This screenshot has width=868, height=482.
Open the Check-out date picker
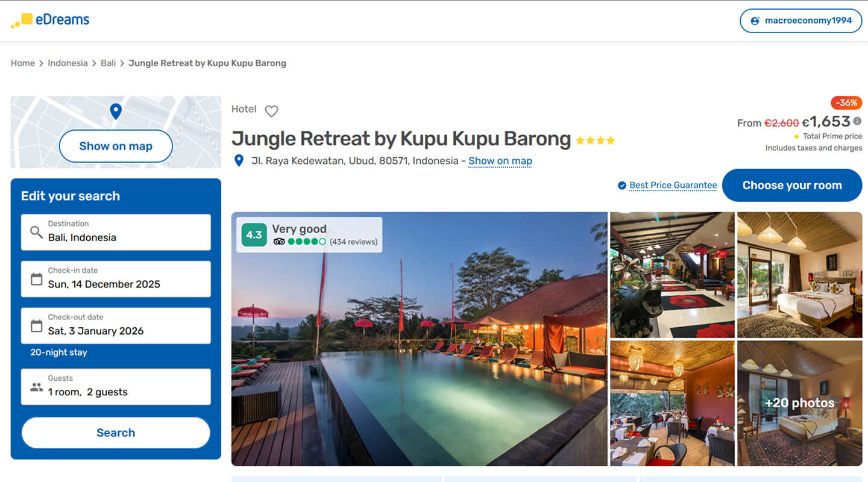click(x=116, y=326)
